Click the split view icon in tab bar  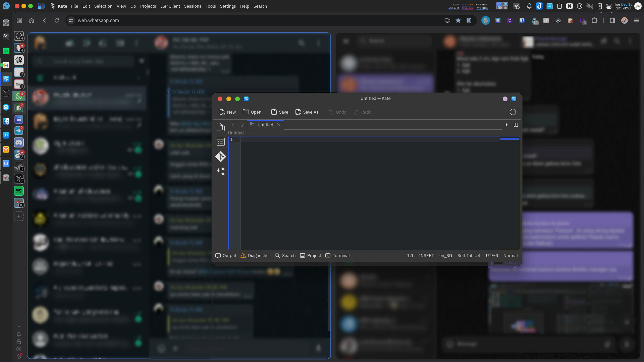[516, 125]
